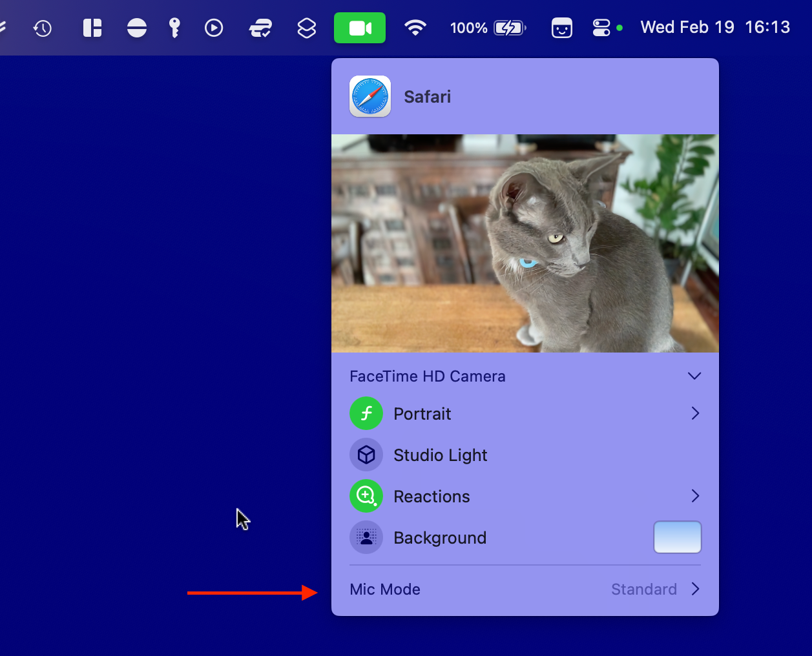The image size is (812, 656).
Task: Expand the FaceTime HD Camera dropdown
Action: click(694, 375)
